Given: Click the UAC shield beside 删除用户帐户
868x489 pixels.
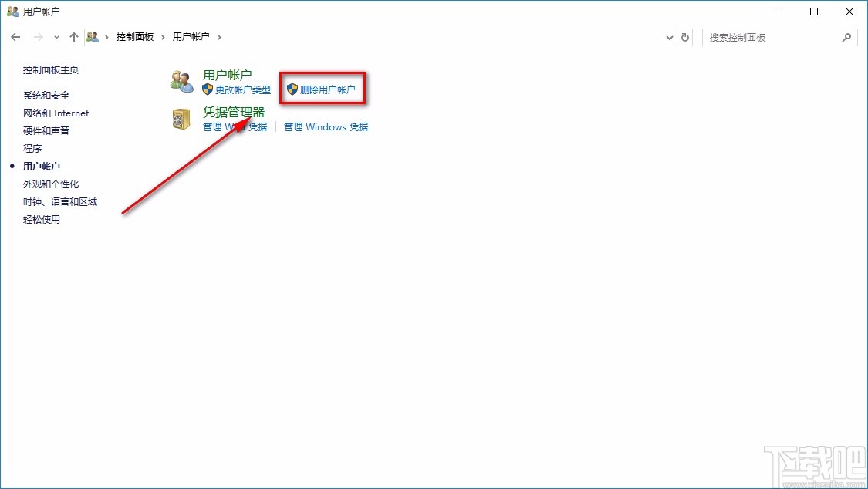Looking at the screenshot, I should pos(292,89).
